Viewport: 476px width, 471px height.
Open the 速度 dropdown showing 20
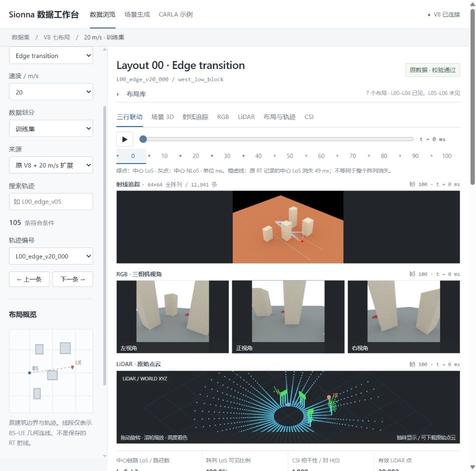pos(51,92)
